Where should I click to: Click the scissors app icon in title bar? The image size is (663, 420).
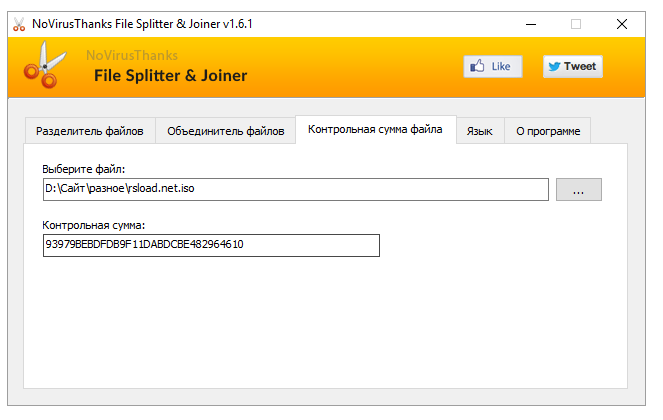pyautogui.click(x=19, y=23)
